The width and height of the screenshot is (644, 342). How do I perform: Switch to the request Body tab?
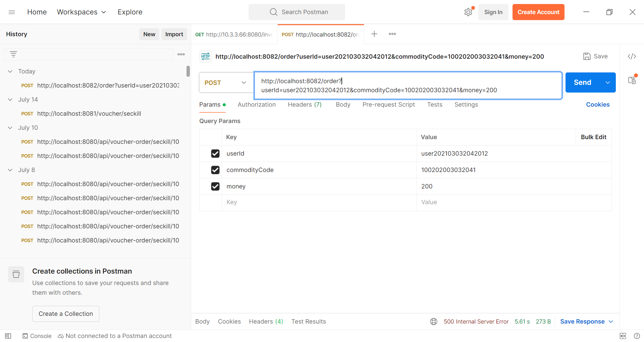(x=343, y=105)
